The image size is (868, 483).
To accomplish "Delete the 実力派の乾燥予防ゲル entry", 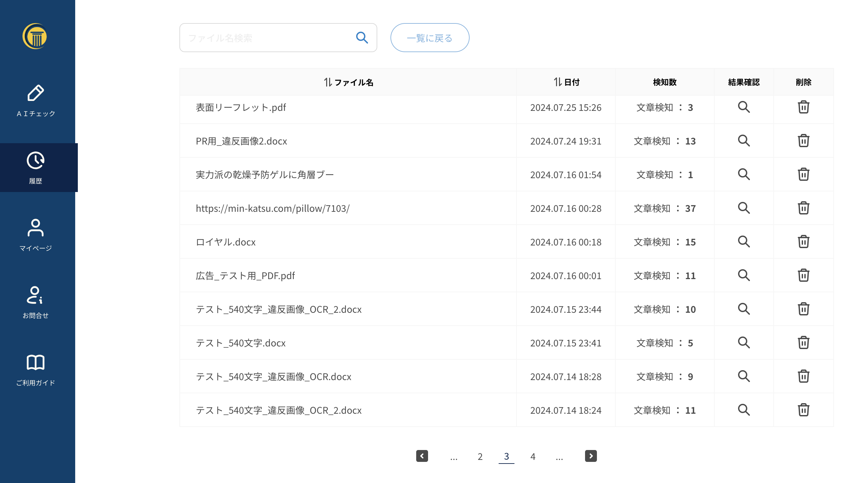I will (803, 175).
